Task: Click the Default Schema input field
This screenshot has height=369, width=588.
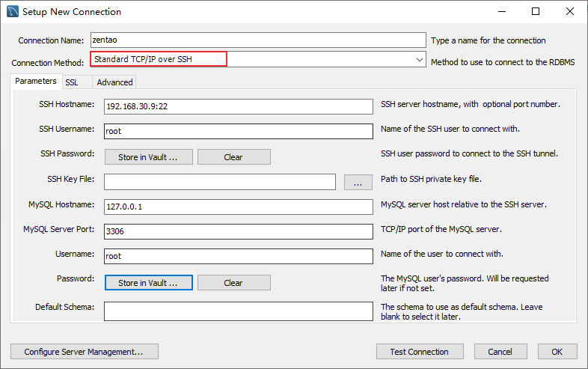Action: 239,311
